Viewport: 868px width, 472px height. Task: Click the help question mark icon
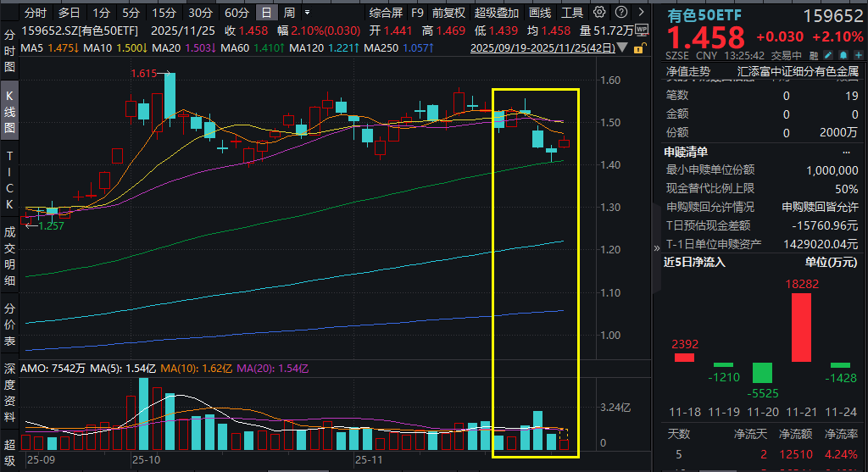click(623, 13)
